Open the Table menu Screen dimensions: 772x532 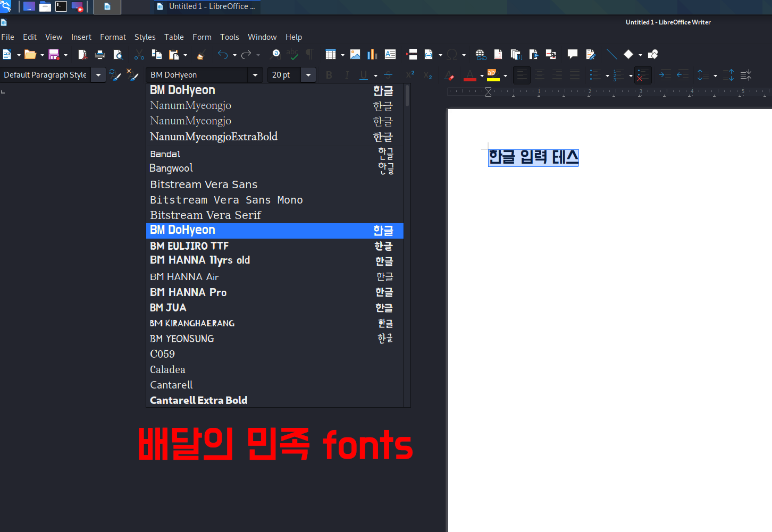174,37
